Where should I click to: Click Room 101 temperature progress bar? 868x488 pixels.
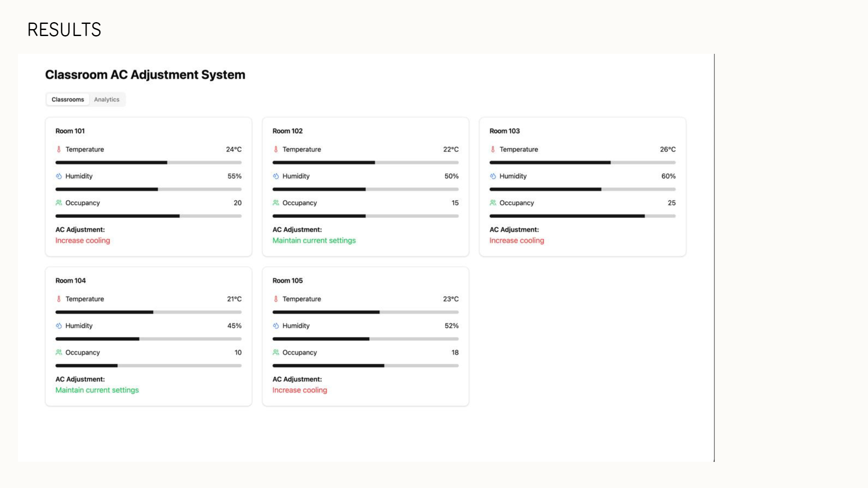pos(148,162)
